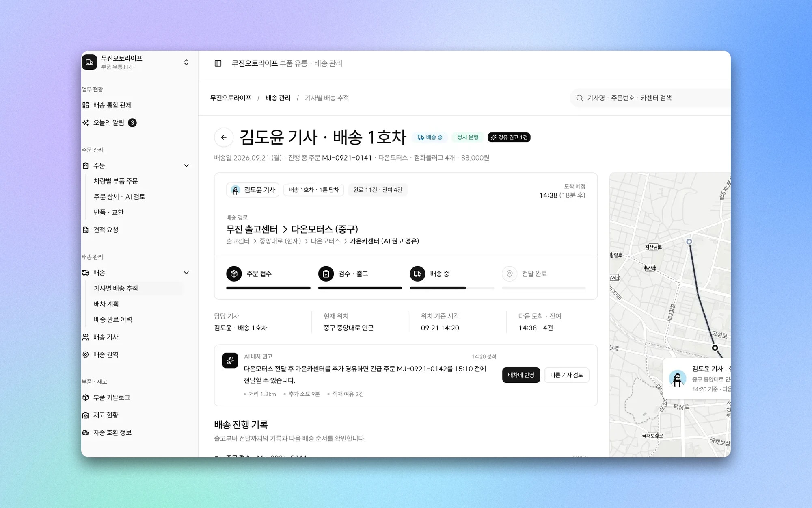Click the search magnifier icon
The image size is (812, 508).
pos(580,98)
